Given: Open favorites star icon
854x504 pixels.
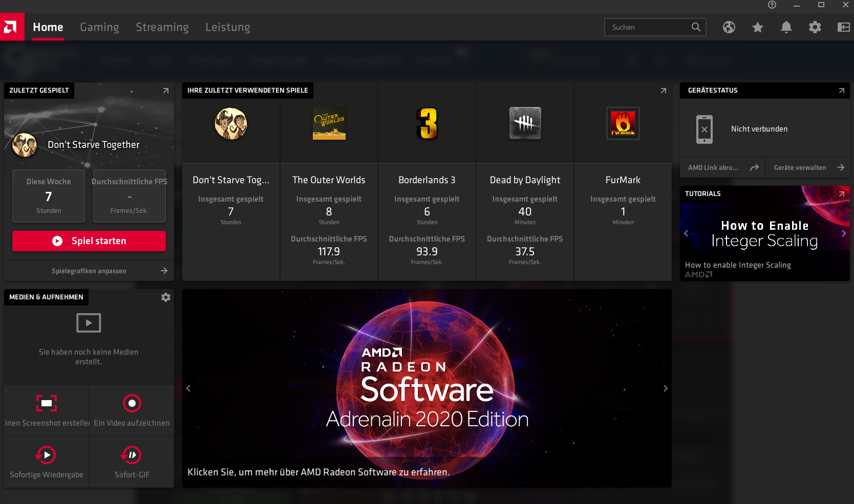Looking at the screenshot, I should pyautogui.click(x=758, y=27).
